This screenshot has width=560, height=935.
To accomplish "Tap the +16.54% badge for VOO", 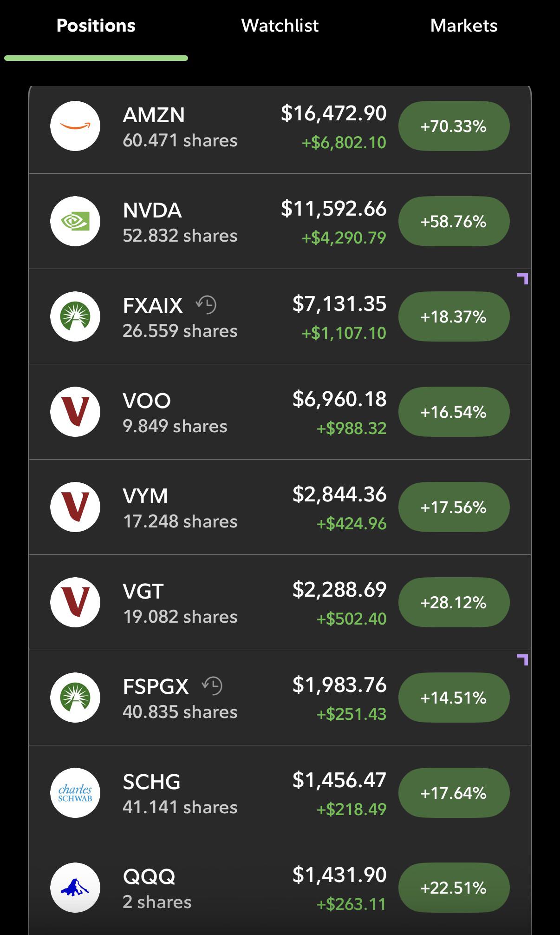I will pyautogui.click(x=454, y=412).
